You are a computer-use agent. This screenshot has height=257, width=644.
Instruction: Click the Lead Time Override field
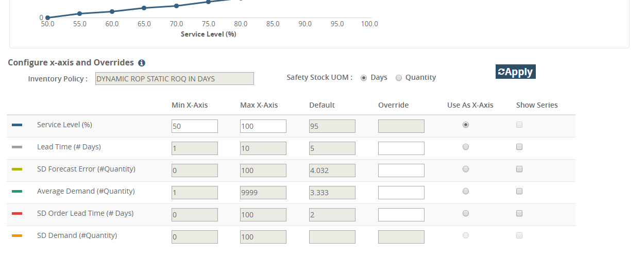click(x=401, y=148)
